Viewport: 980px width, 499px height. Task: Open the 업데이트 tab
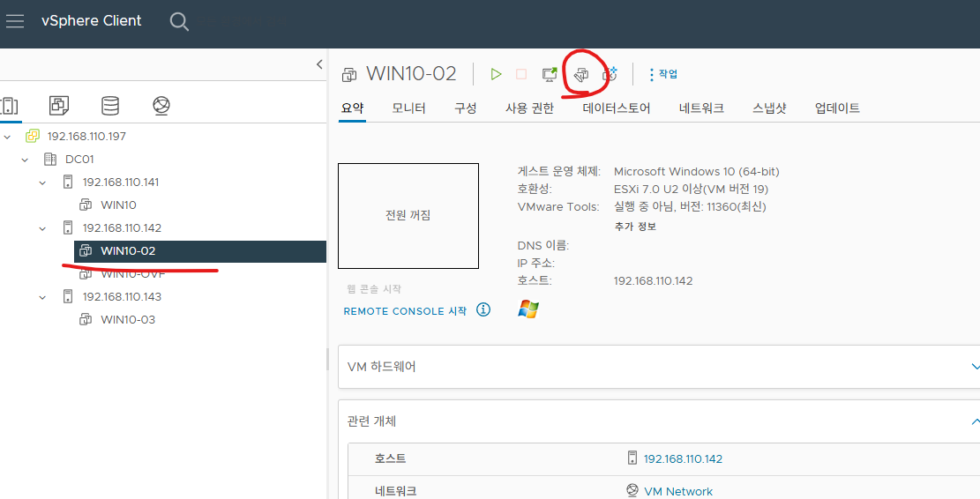pos(837,108)
